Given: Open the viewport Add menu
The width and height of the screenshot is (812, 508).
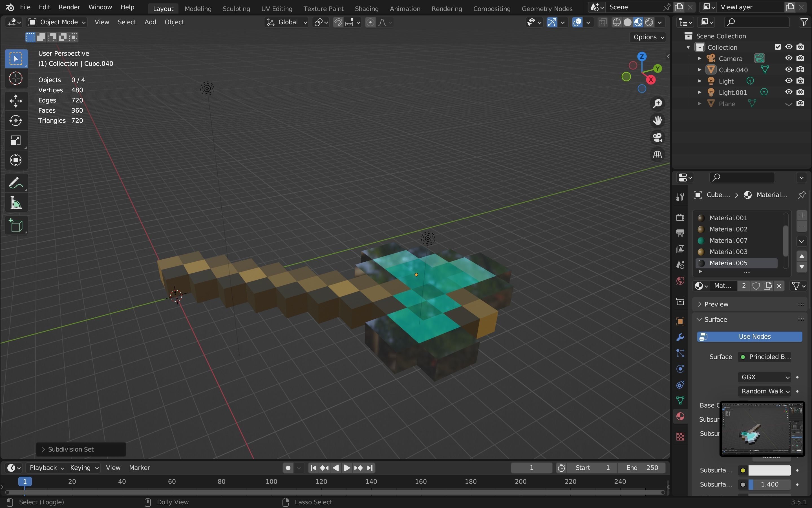Looking at the screenshot, I should 150,22.
